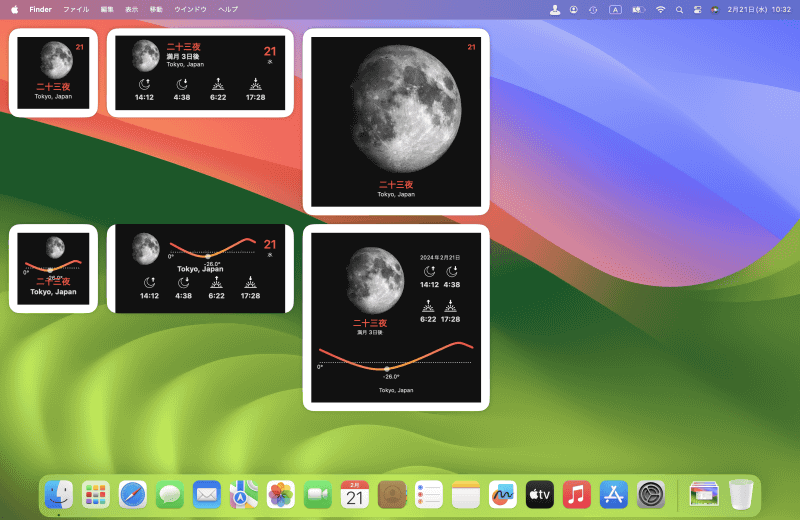This screenshot has height=520, width=800.
Task: Open the Photos app in Dock
Action: coord(281,494)
